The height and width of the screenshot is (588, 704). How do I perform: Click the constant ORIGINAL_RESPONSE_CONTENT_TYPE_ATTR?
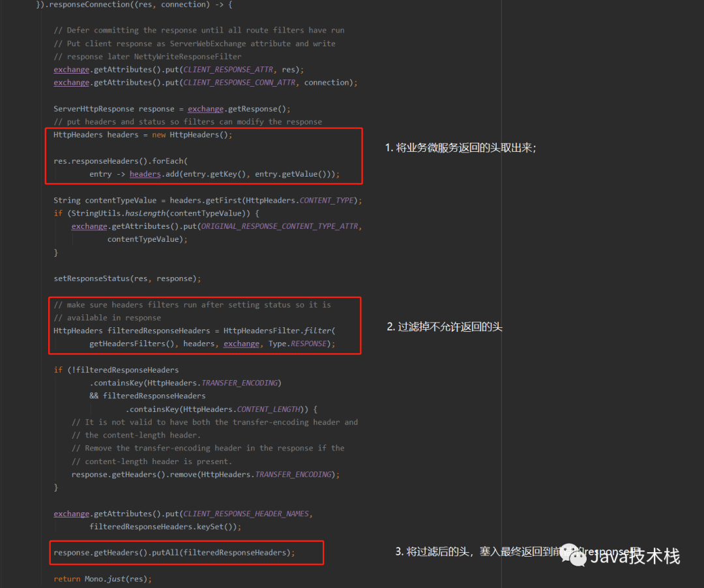(279, 226)
